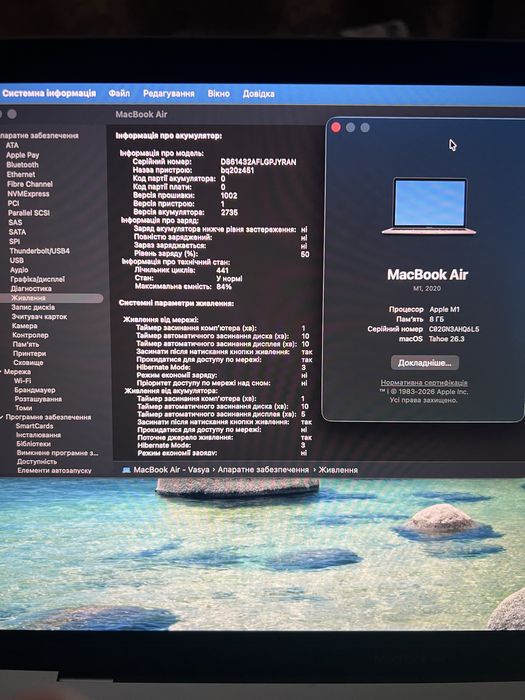Click the battery serial number D861432AFLGPJYRAN
Viewport: 525px width, 700px height.
point(258,162)
